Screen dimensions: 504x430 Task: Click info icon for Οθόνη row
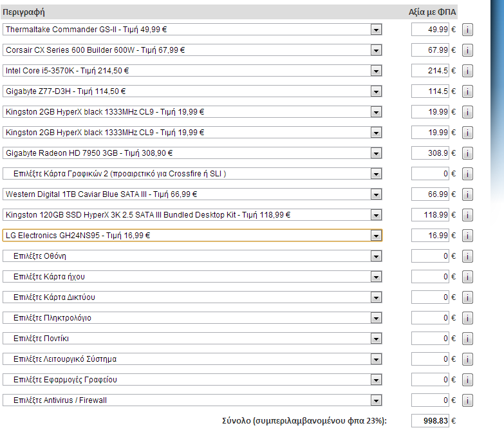pyautogui.click(x=467, y=256)
